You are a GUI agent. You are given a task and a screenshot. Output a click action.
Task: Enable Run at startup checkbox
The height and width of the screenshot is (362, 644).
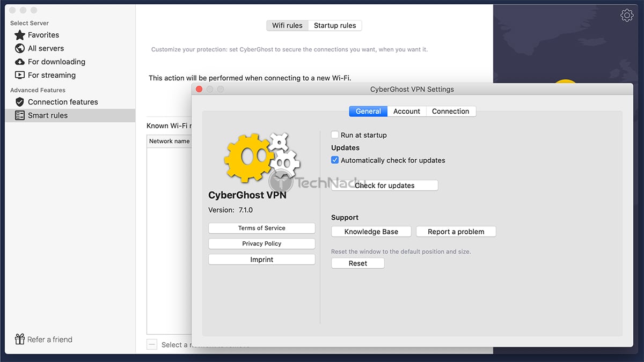pyautogui.click(x=335, y=135)
